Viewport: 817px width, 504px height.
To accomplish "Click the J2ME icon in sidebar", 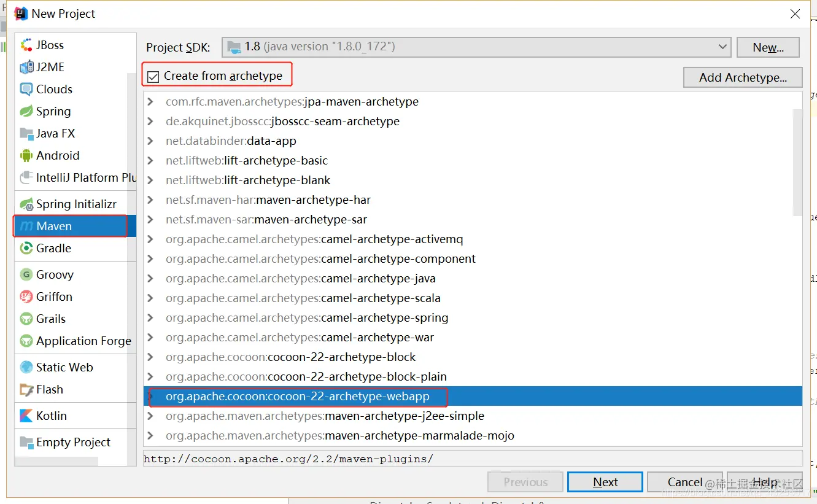I will (26, 67).
